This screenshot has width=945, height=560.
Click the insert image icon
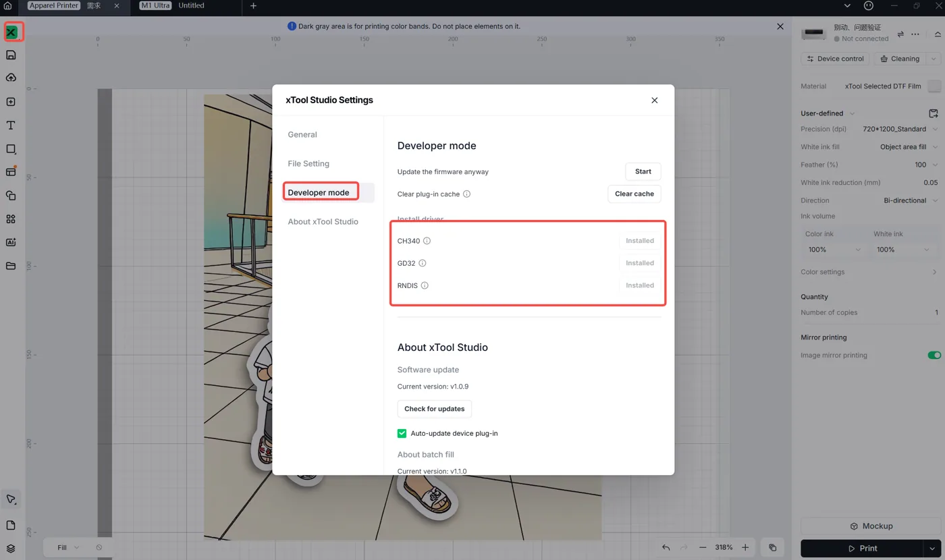11,102
